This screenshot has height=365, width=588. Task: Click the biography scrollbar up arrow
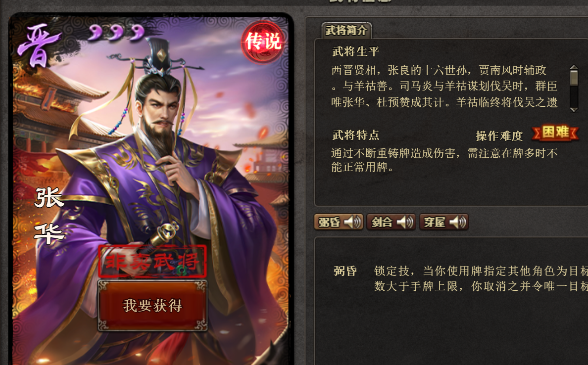(574, 67)
